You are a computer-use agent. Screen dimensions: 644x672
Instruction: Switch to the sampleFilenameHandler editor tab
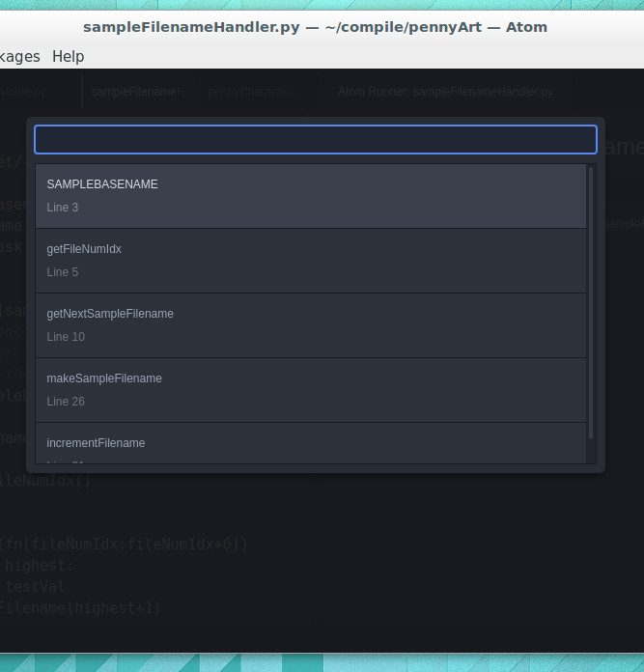[x=135, y=92]
